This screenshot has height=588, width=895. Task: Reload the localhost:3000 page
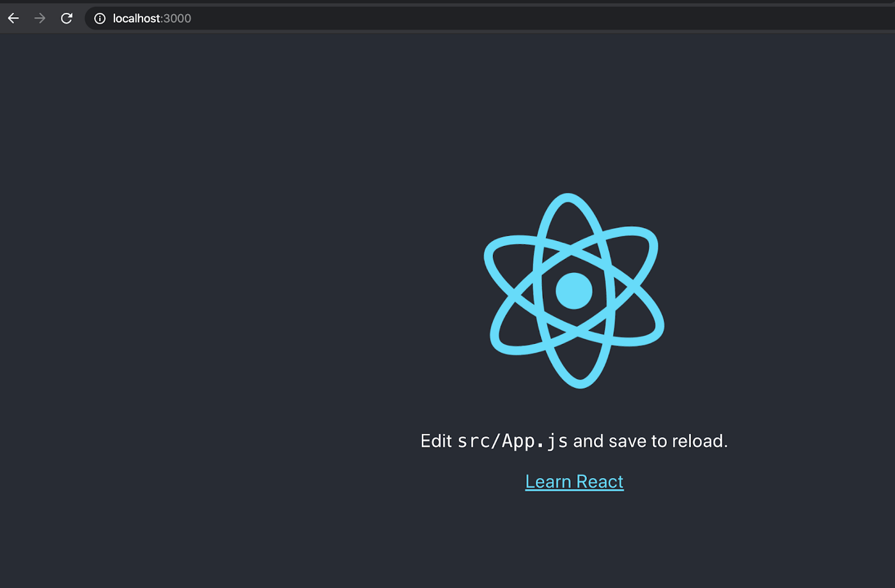point(66,19)
